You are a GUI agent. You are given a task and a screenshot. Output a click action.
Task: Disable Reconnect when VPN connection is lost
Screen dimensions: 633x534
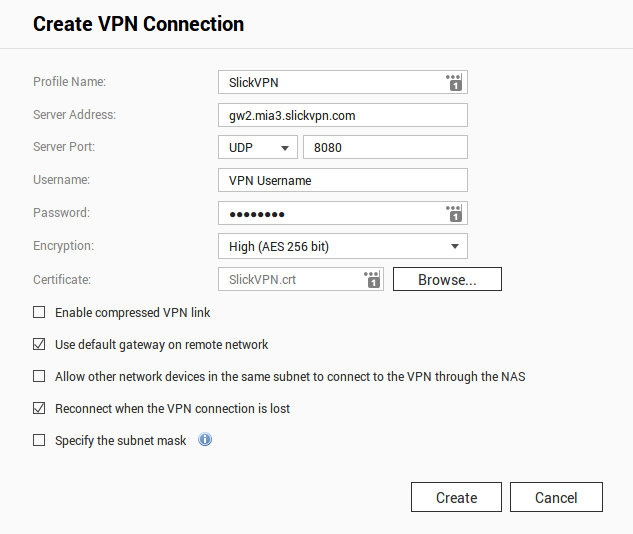click(x=39, y=408)
